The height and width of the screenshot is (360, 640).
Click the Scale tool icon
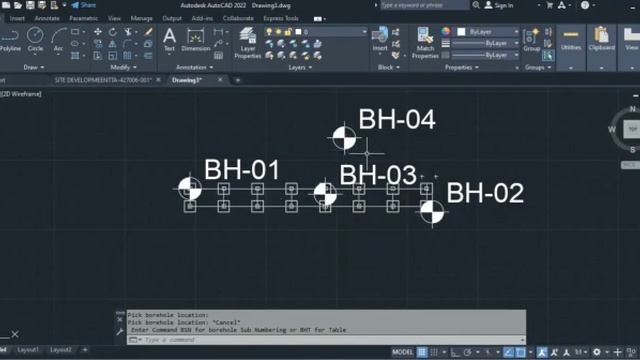click(113, 56)
